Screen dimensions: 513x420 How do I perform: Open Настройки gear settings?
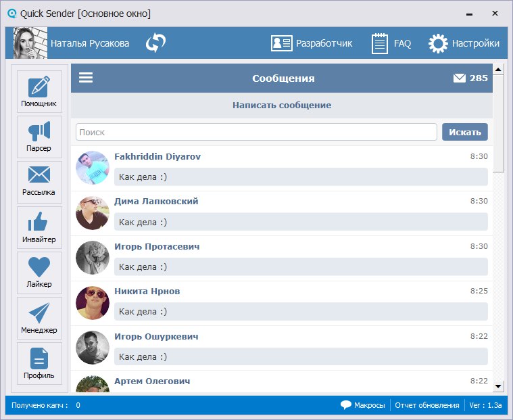click(x=464, y=43)
